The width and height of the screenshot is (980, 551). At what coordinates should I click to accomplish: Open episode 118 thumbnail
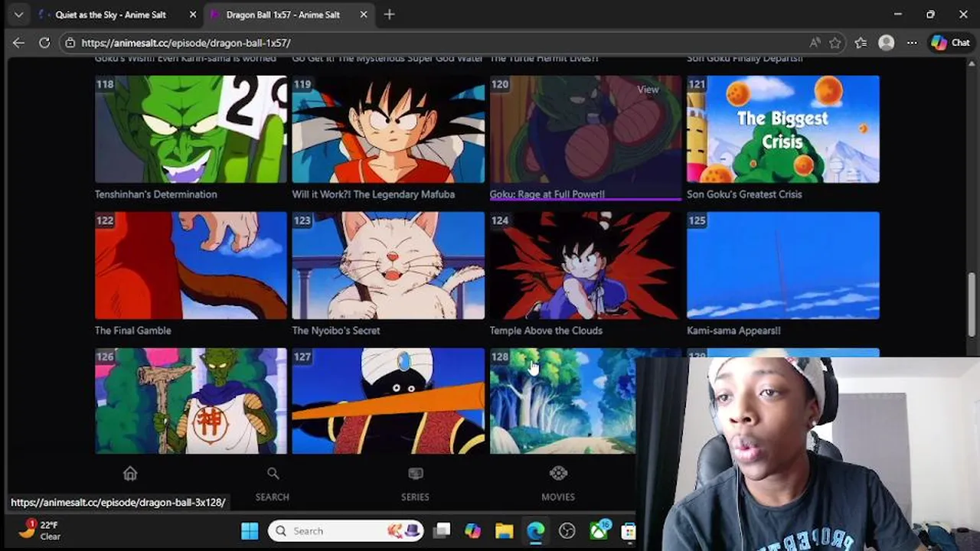tap(191, 129)
